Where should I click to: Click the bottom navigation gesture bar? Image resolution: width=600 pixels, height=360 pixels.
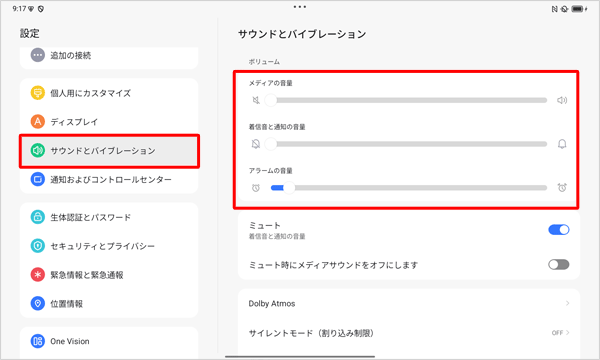click(300, 357)
